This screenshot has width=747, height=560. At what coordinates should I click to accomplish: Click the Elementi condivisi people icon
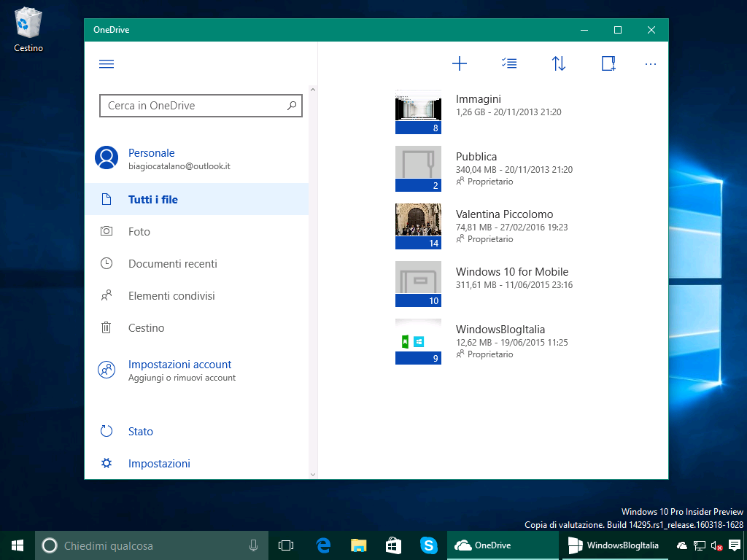pos(107,296)
